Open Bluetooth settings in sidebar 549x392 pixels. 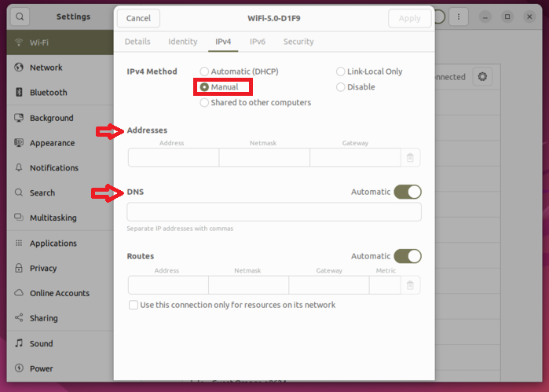pyautogui.click(x=60, y=93)
